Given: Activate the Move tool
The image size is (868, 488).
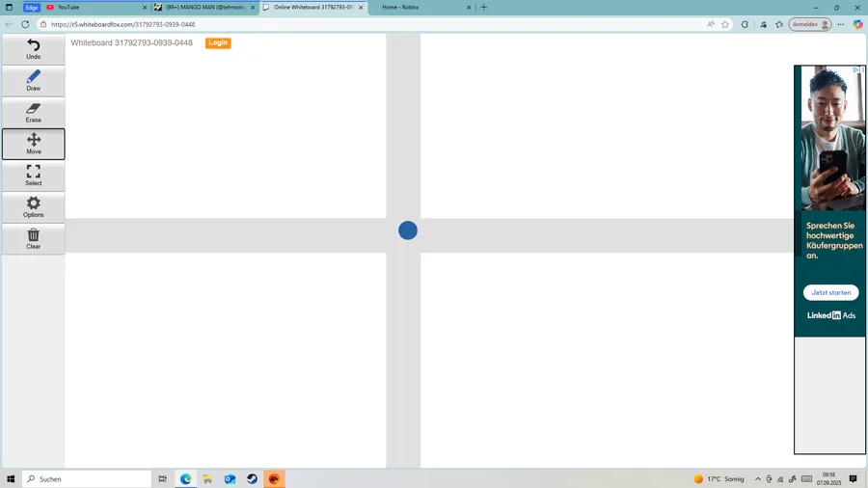Looking at the screenshot, I should click(33, 144).
